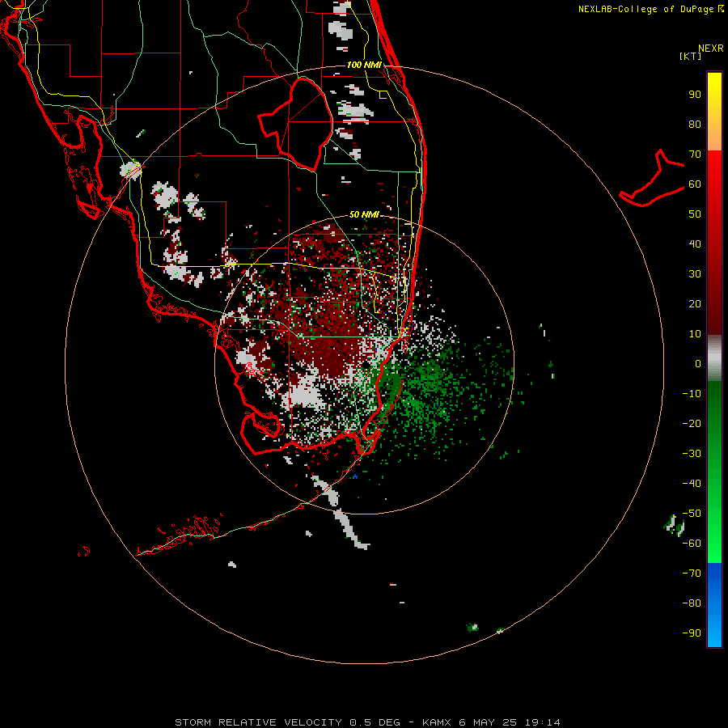Image resolution: width=728 pixels, height=728 pixels.
Task: Click the 100 NMI range ring label
Action: tap(364, 65)
